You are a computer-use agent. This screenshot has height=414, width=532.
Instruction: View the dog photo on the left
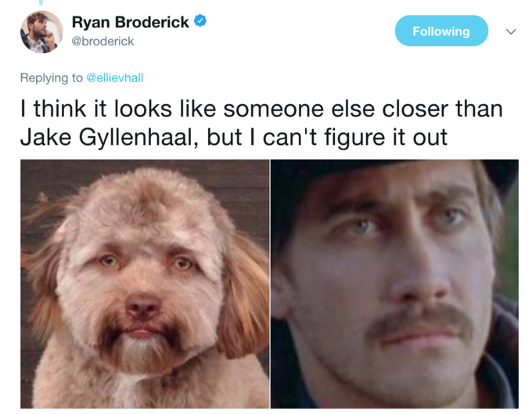[145, 283]
